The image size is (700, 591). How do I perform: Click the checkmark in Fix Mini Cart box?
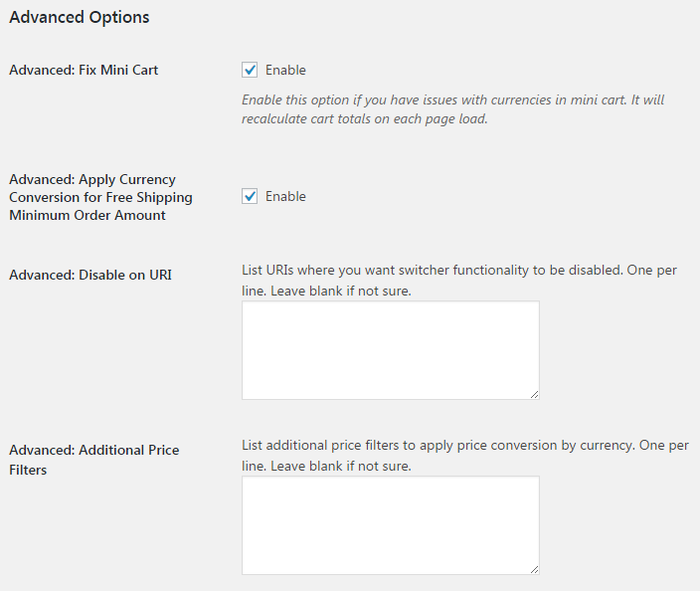(x=250, y=70)
